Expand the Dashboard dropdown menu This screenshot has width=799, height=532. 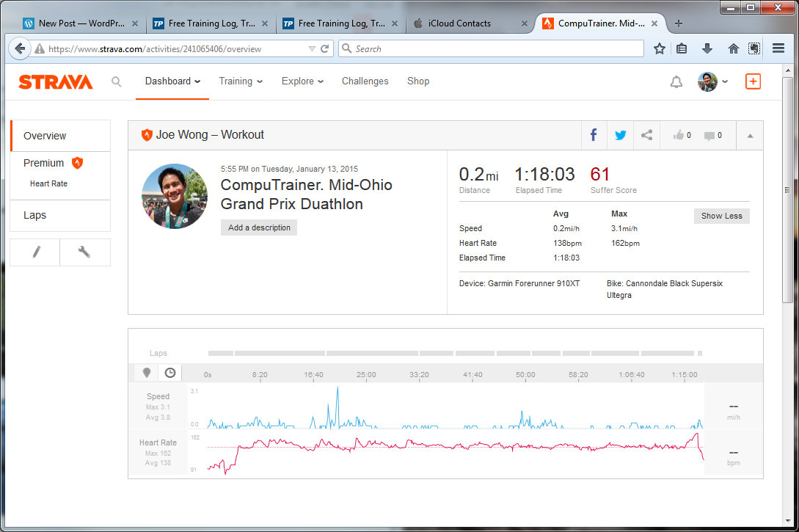pos(172,81)
